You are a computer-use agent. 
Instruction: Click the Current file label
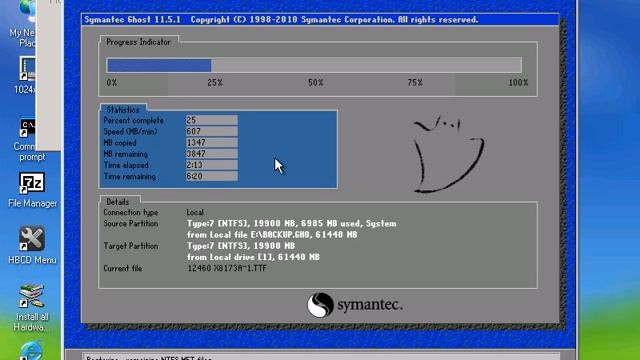point(122,269)
